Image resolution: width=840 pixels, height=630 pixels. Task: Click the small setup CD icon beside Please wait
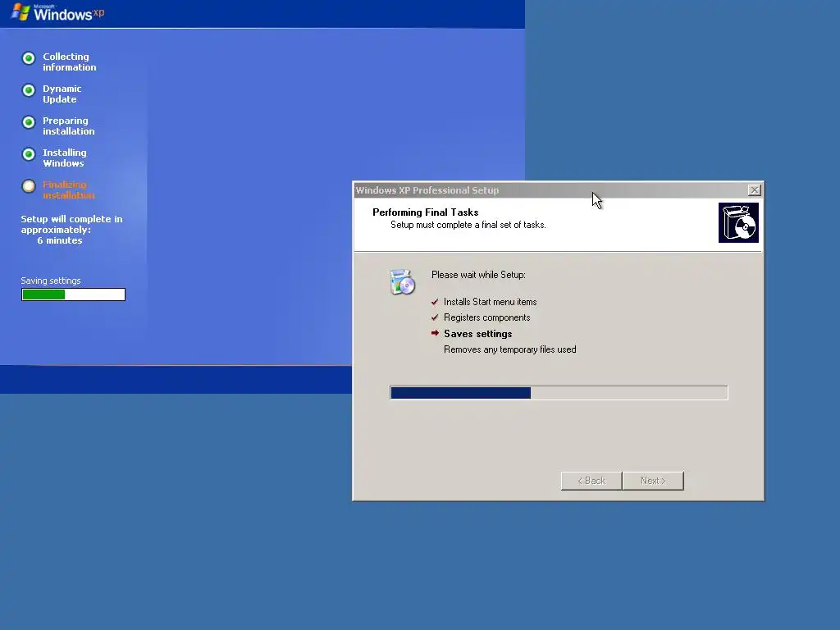tap(402, 282)
